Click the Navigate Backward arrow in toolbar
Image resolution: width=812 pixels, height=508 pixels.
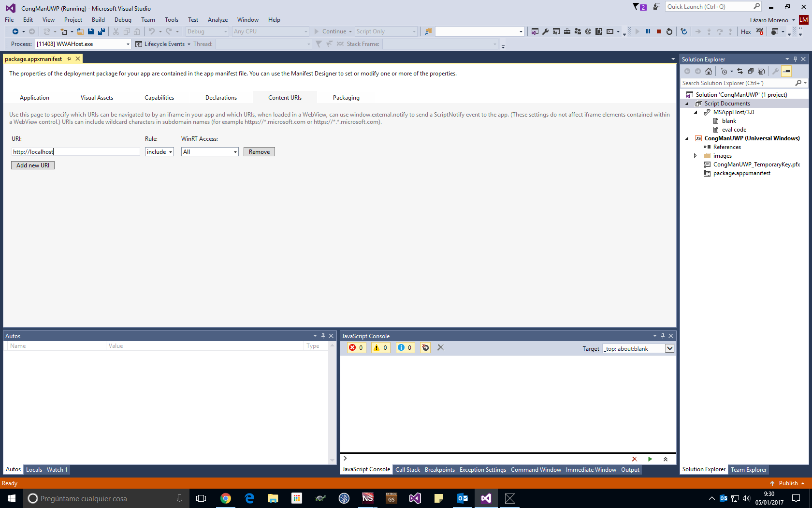[x=15, y=31]
